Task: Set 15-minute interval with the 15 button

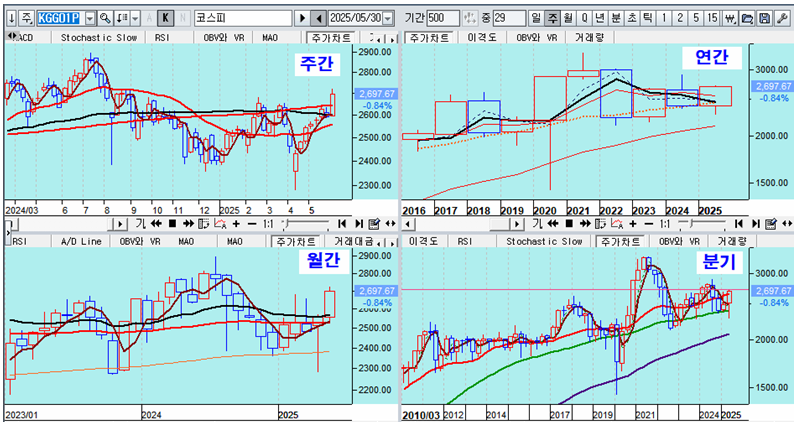Action: [x=712, y=18]
